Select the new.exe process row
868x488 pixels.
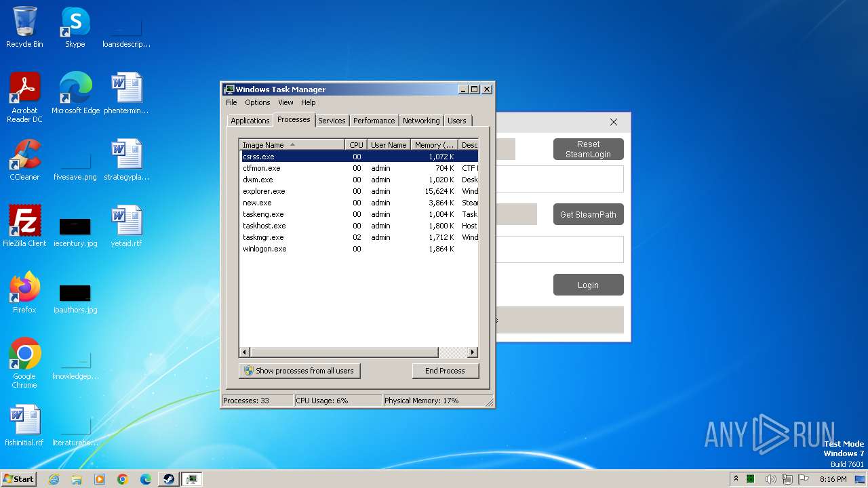point(359,203)
